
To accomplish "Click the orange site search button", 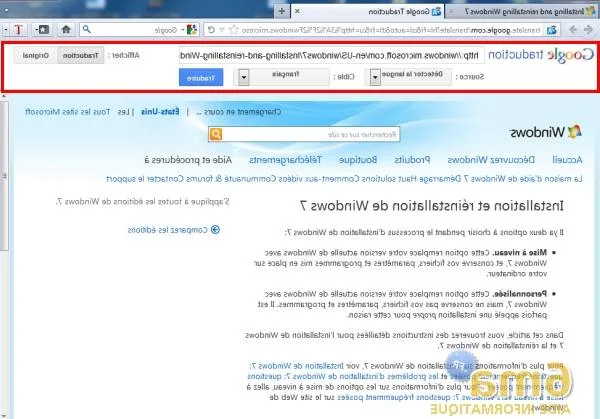I will coord(215,134).
